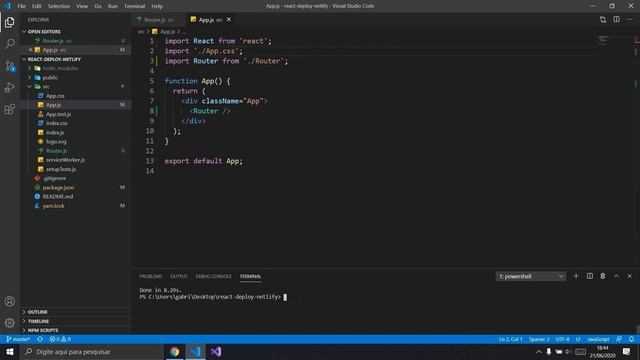Viewport: 640px width, 360px height.
Task: Open the File menu
Action: click(22, 6)
